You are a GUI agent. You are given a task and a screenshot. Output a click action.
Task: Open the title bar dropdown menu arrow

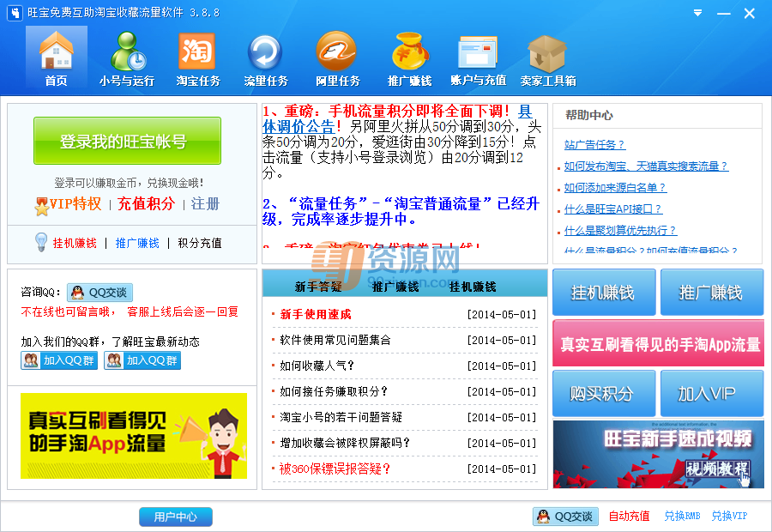coord(697,13)
